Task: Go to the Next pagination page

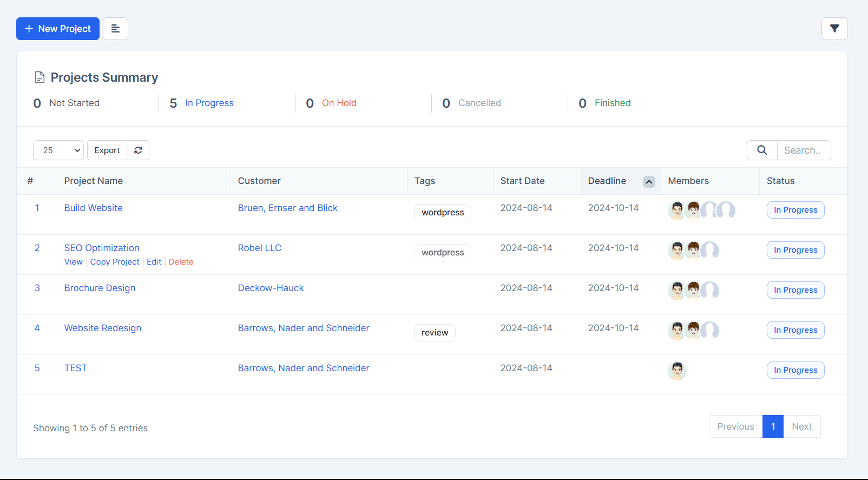Action: click(x=802, y=426)
